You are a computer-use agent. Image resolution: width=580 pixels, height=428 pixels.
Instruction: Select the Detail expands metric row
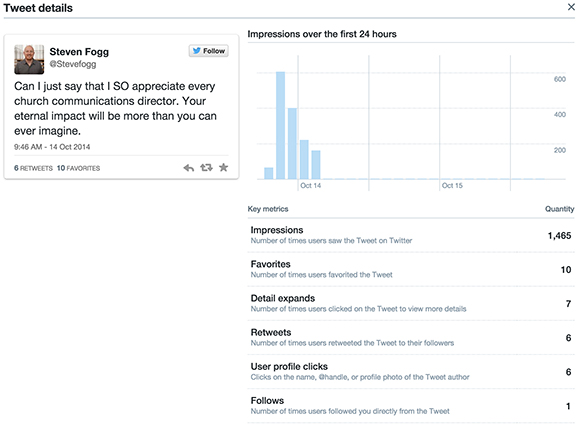point(411,303)
